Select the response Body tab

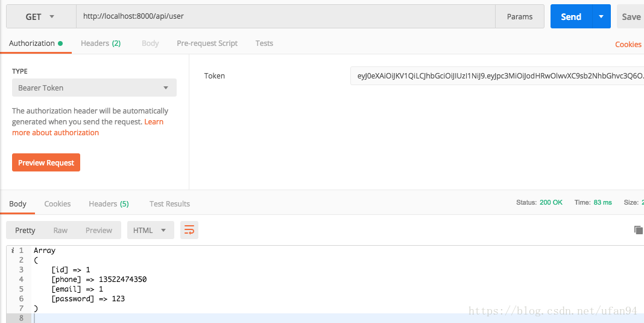(17, 203)
